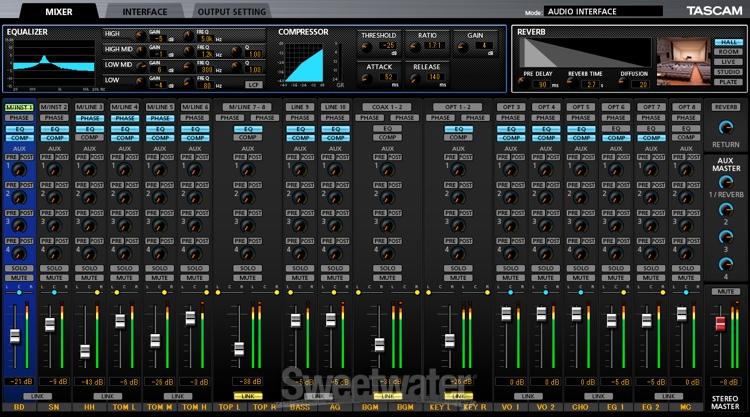The width and height of the screenshot is (750, 417).
Task: Click the AUX MASTER 1/REVERB knob
Action: [726, 182]
